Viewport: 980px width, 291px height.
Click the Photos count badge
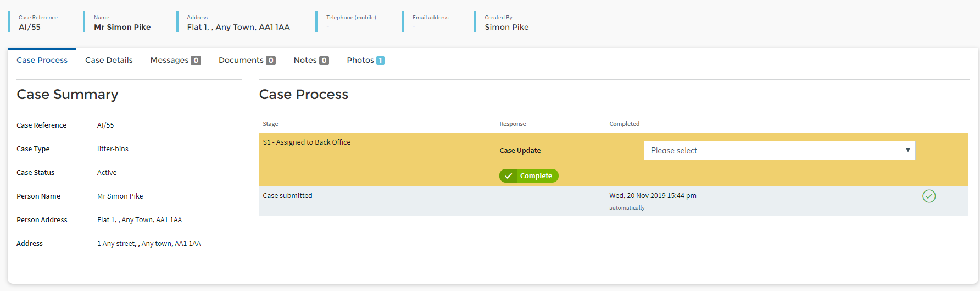coord(380,61)
